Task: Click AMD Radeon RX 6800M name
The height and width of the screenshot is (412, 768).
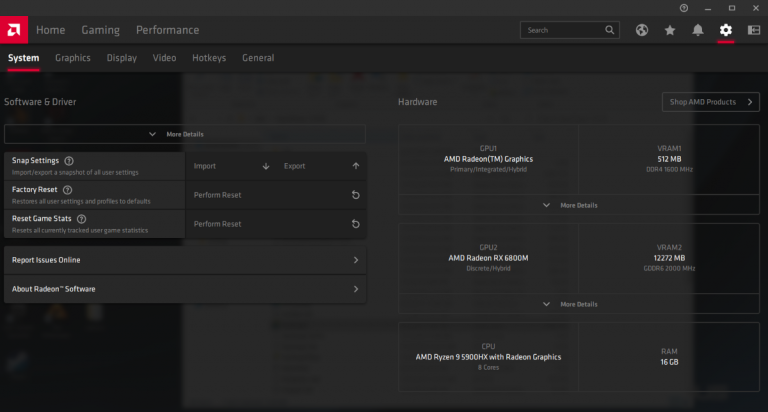Action: 488,258
